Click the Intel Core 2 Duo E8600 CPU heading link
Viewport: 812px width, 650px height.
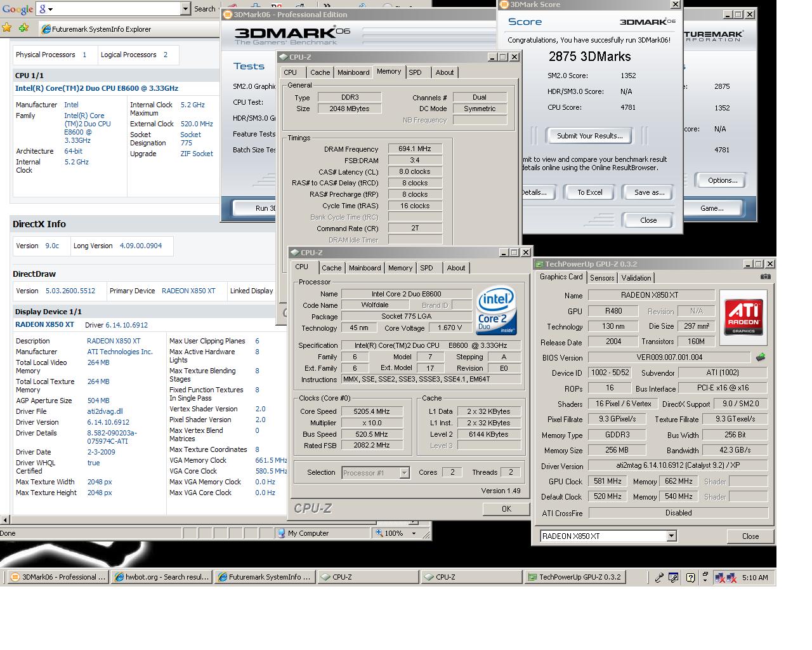click(96, 88)
